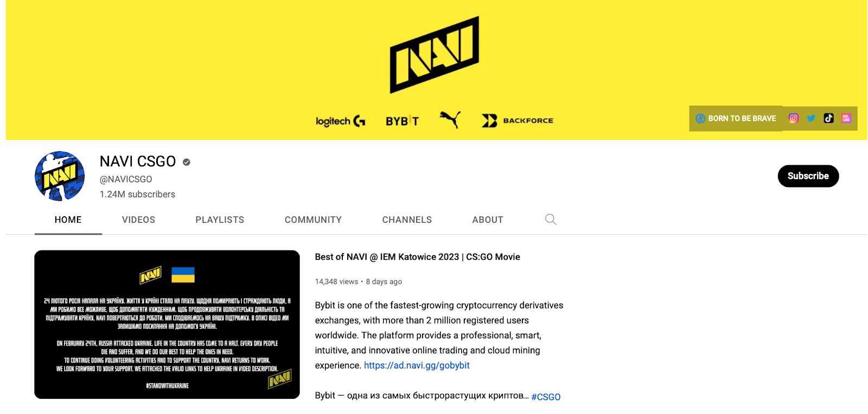Play the featured video thumbnail
868x414 pixels.
pyautogui.click(x=167, y=325)
